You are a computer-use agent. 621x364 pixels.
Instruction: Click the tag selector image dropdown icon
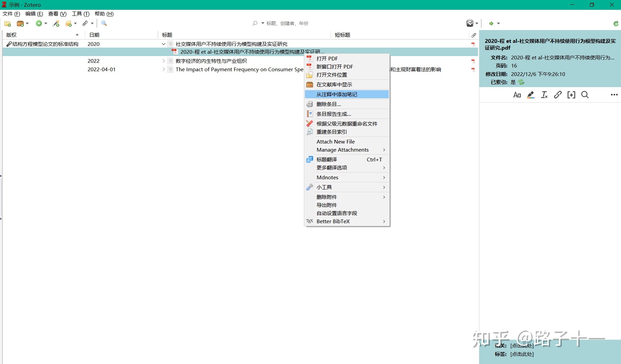(x=470, y=23)
